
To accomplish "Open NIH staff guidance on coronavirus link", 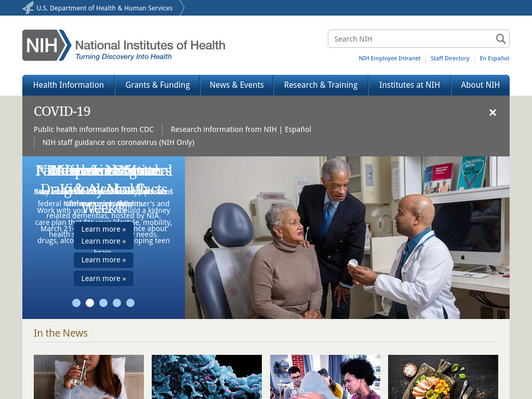I will click(x=118, y=142).
